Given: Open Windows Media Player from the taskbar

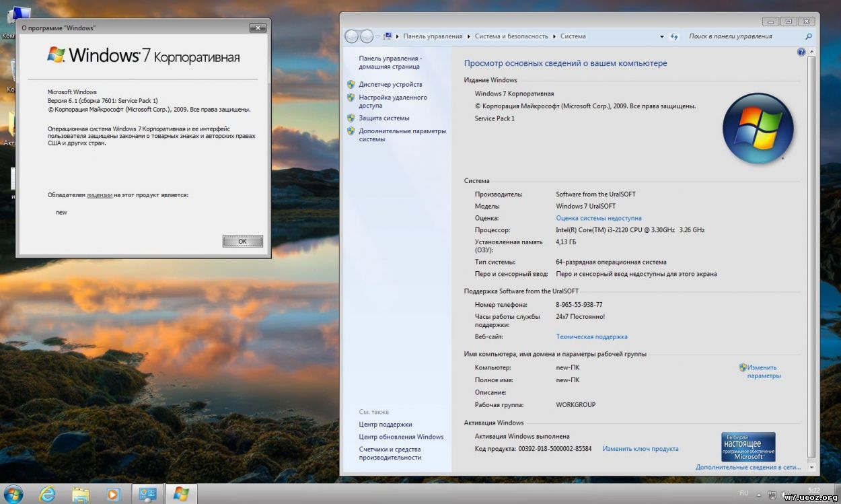Looking at the screenshot, I should pos(113,494).
